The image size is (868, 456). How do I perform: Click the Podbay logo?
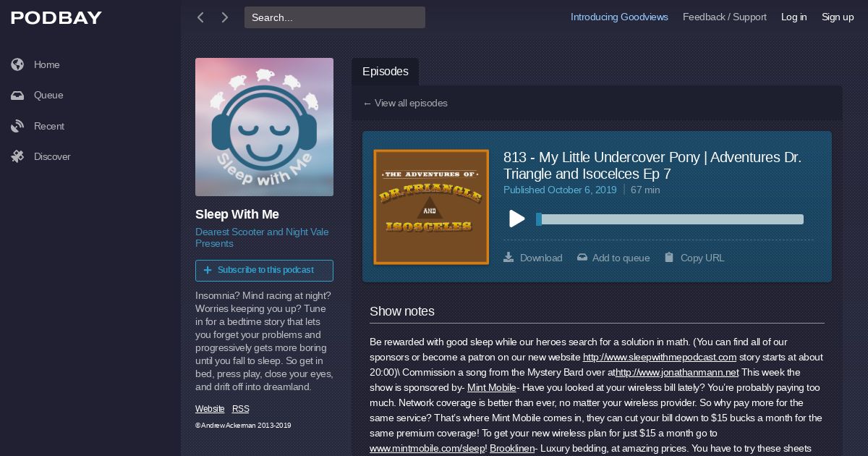point(56,17)
